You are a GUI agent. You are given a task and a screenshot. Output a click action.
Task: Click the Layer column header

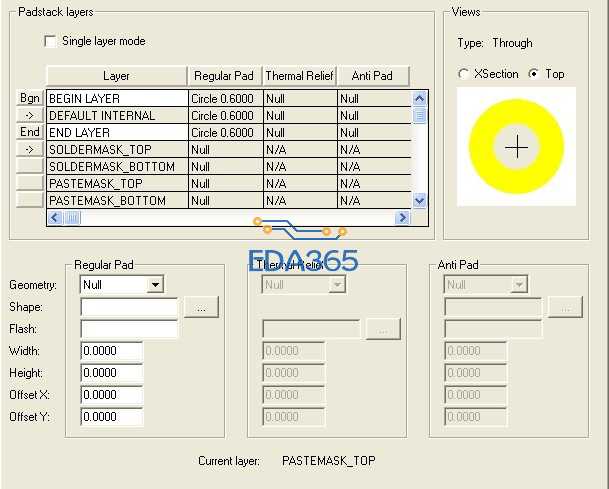pos(117,76)
